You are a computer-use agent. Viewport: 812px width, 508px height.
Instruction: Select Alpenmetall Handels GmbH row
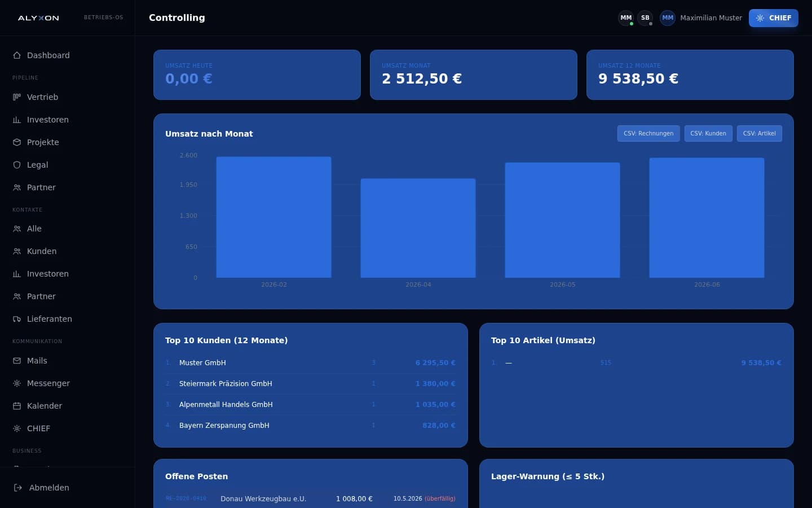[311, 405]
